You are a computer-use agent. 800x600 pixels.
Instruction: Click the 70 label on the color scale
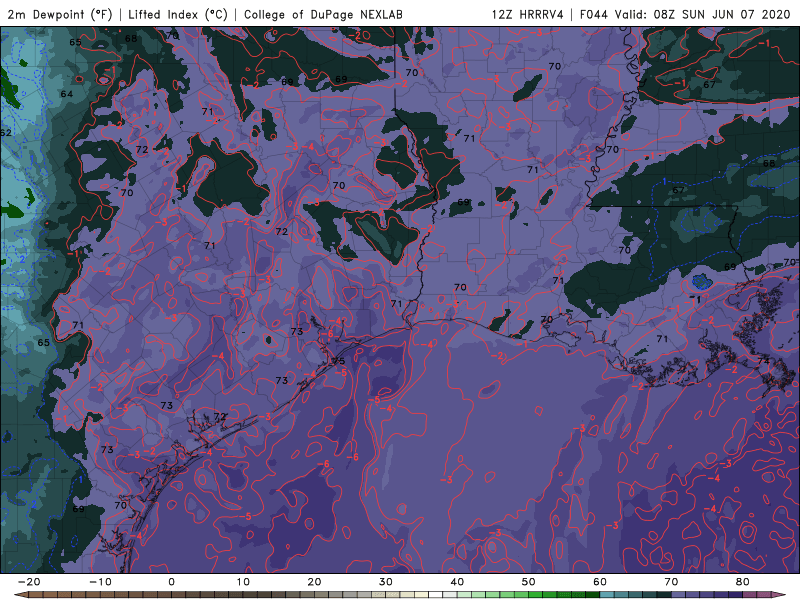[x=671, y=582]
